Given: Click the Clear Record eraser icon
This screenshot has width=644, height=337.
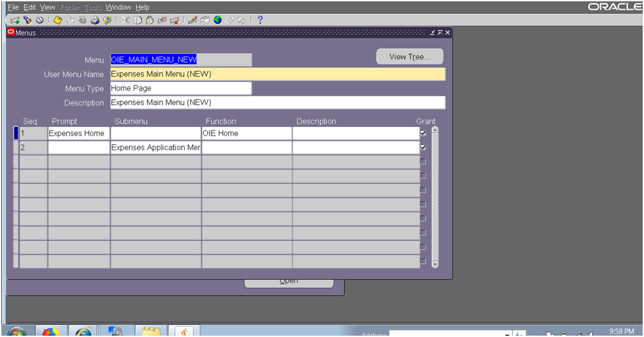Looking at the screenshot, I should click(x=162, y=20).
